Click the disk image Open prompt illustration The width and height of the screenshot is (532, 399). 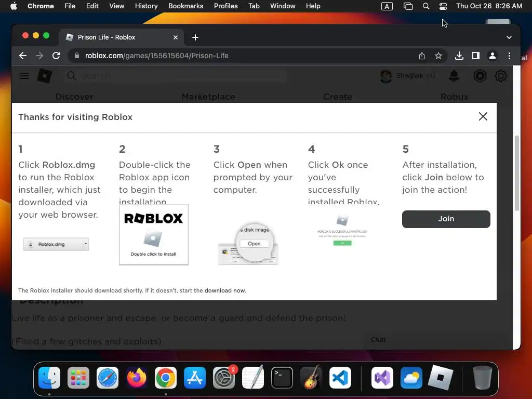pyautogui.click(x=248, y=243)
